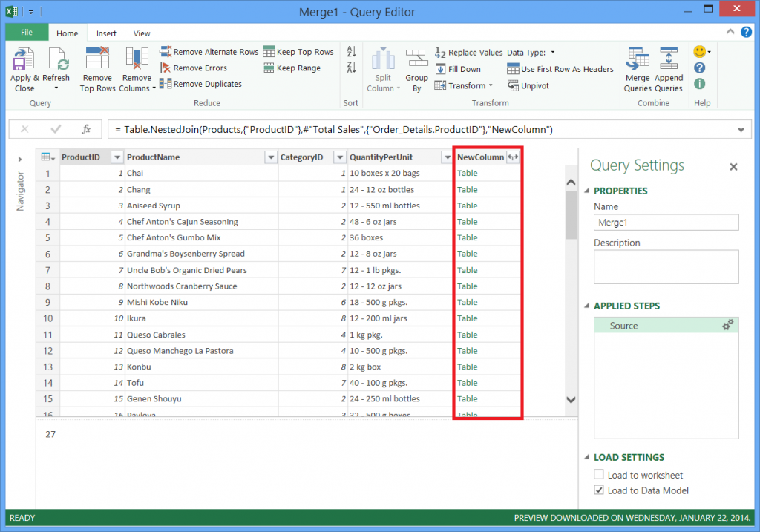This screenshot has height=532, width=760.
Task: Click the grid scrollbar down arrow
Action: (x=571, y=400)
